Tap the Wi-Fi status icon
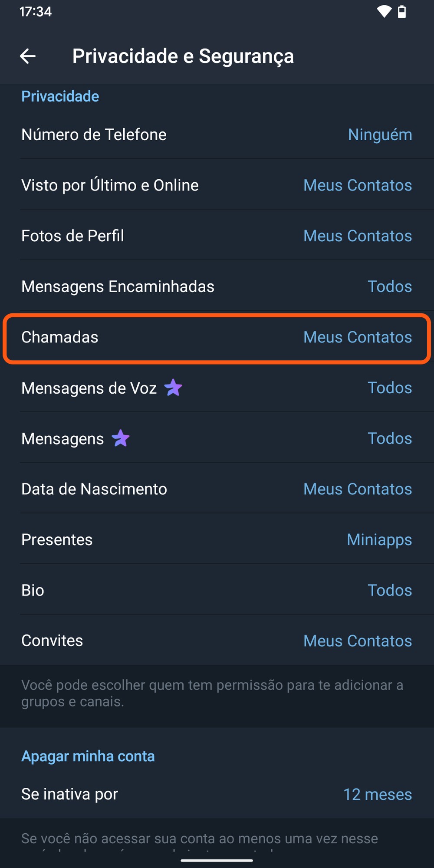 coord(384,12)
